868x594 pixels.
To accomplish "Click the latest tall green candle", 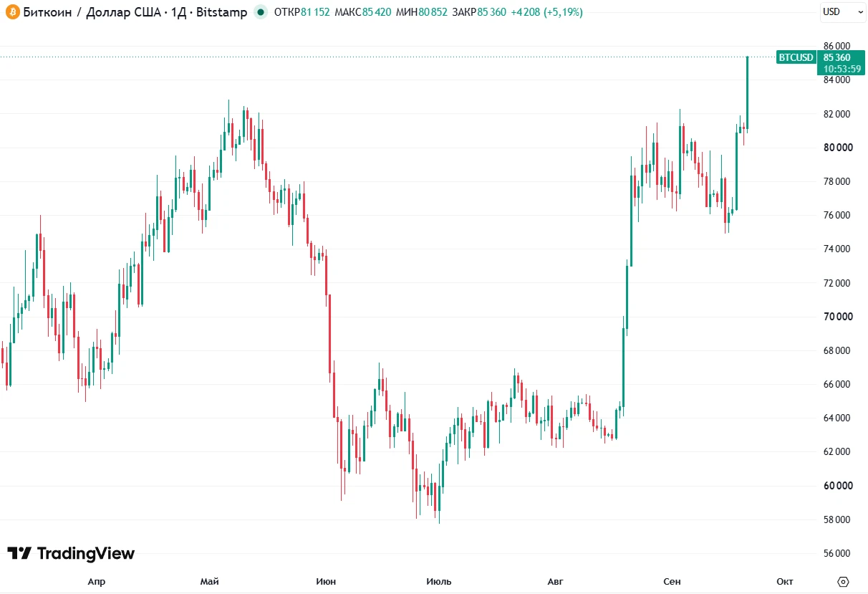I will 748,93.
